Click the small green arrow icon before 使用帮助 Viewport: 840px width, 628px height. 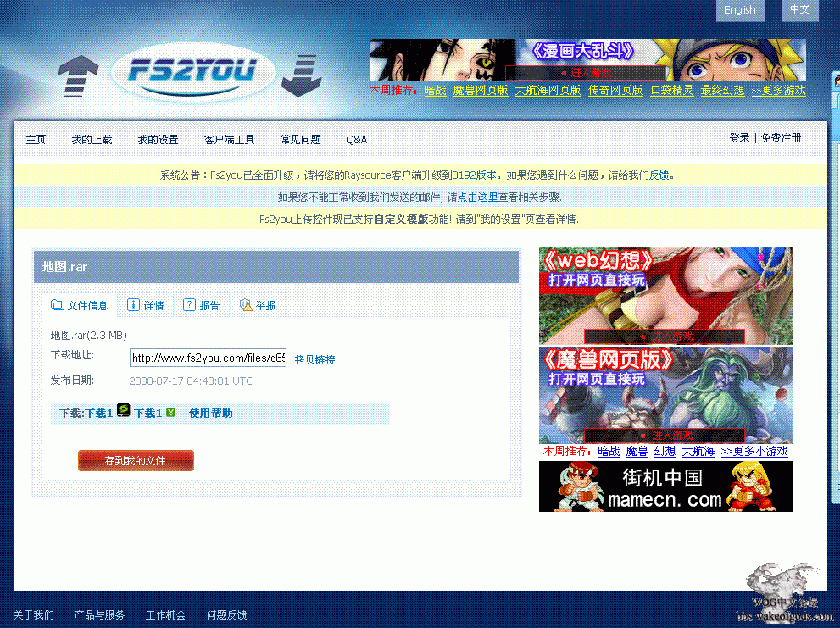pos(171,412)
